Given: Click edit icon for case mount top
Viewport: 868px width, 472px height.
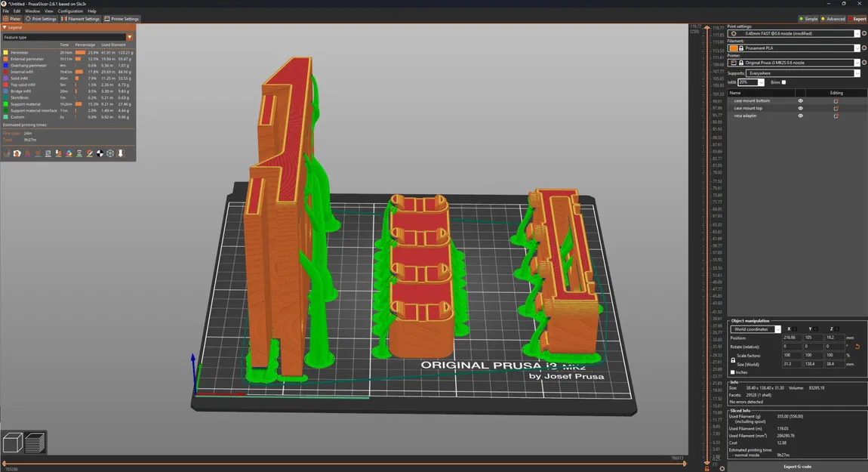Looking at the screenshot, I should coord(836,109).
